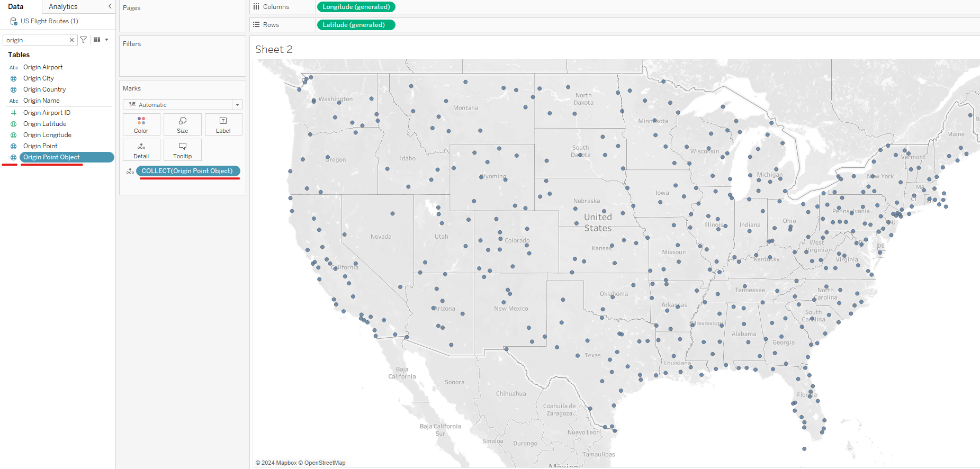Click the globe icon beside Origin City

[x=14, y=78]
